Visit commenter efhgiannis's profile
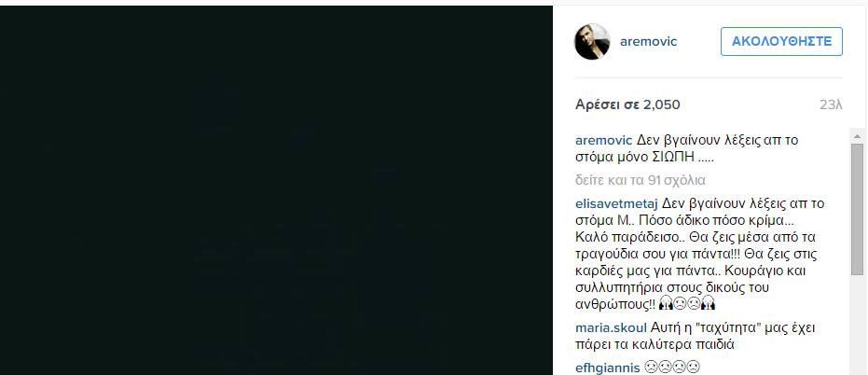Viewport: 868px width, 375px height. (x=607, y=368)
